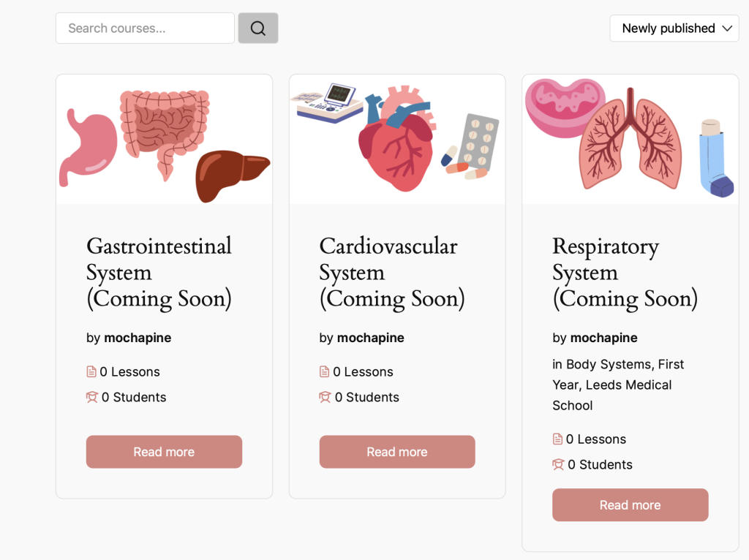Click Read more under Gastrointestinal System
This screenshot has width=749, height=560.
coord(164,452)
